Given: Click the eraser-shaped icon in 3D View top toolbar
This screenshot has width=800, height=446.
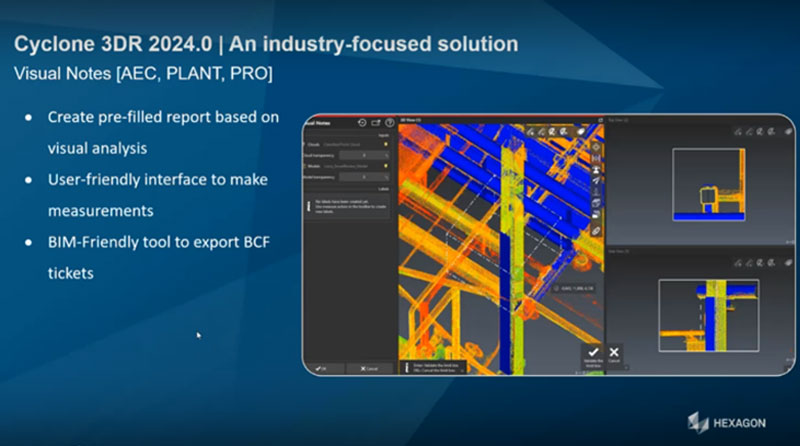Looking at the screenshot, I should [x=581, y=132].
